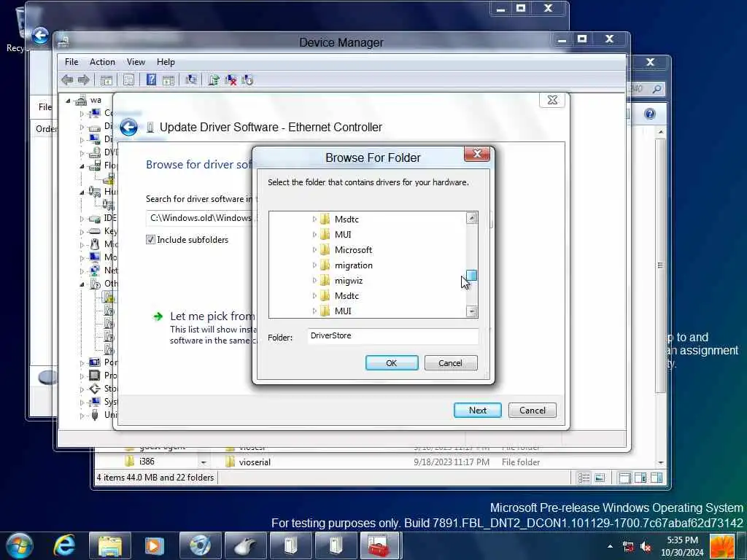Open the mouse settings taskbar button
Viewport: 747px width, 560px height.
(245, 545)
